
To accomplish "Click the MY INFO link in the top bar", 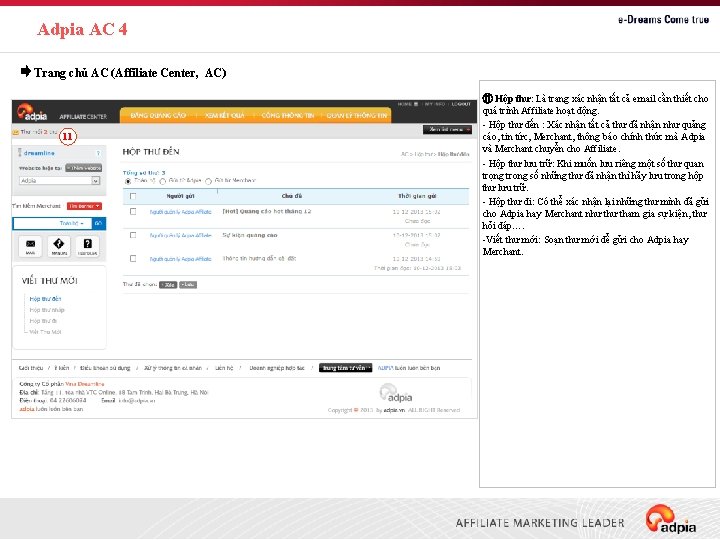I will tap(434, 104).
